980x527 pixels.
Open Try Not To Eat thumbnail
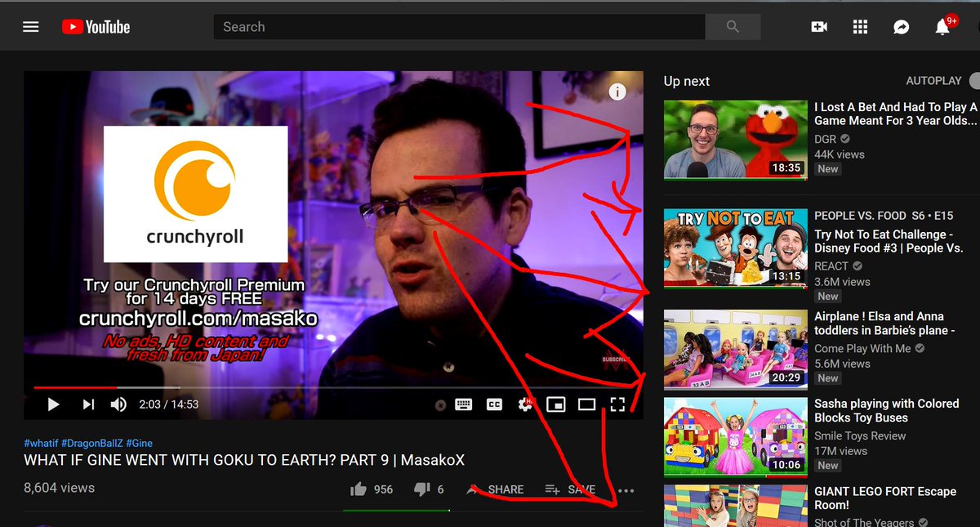click(x=735, y=248)
